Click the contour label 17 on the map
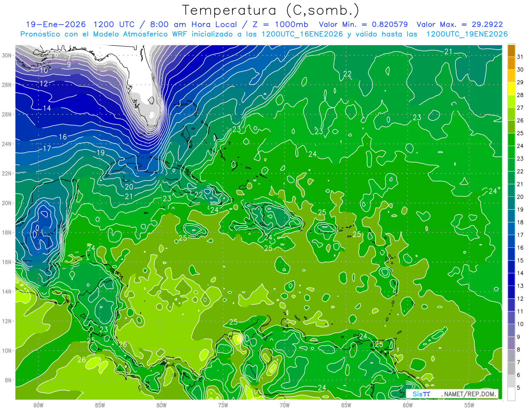 pyautogui.click(x=47, y=149)
